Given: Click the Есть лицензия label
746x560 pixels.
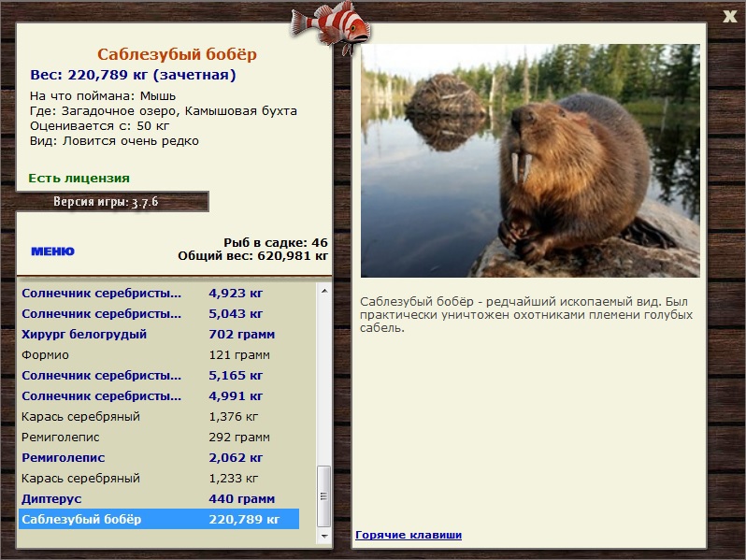Looking at the screenshot, I should (x=79, y=178).
